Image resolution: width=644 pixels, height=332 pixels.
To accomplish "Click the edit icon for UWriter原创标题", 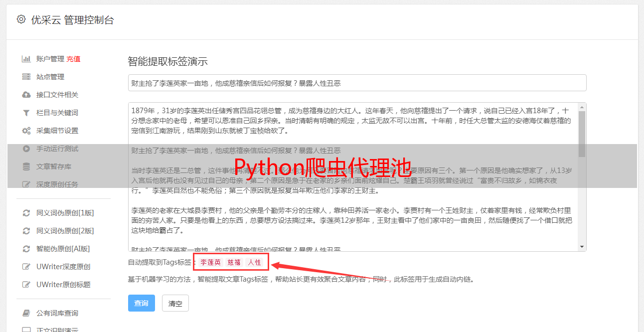I will pos(26,285).
